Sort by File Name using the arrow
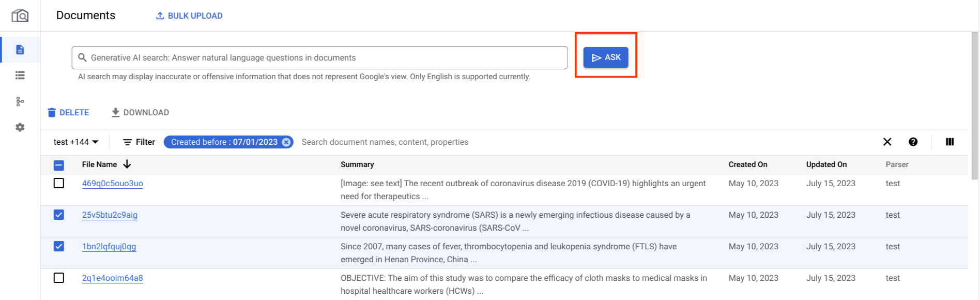The height and width of the screenshot is (300, 980). click(127, 164)
